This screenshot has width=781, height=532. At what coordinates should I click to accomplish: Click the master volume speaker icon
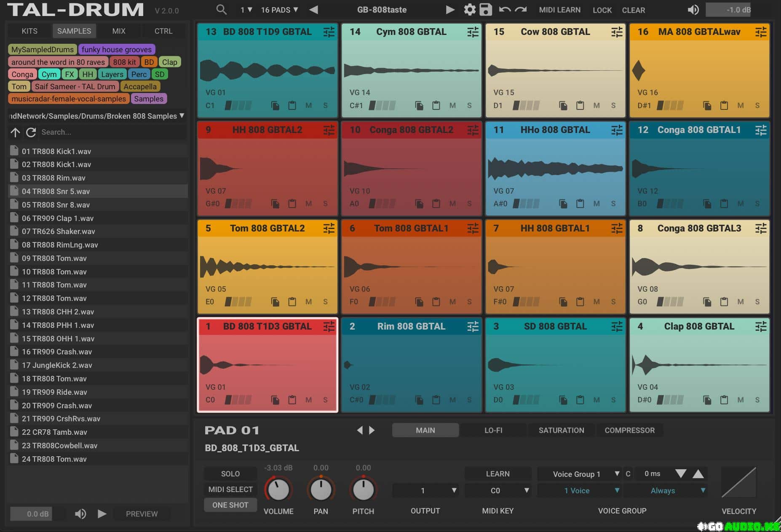click(x=693, y=10)
